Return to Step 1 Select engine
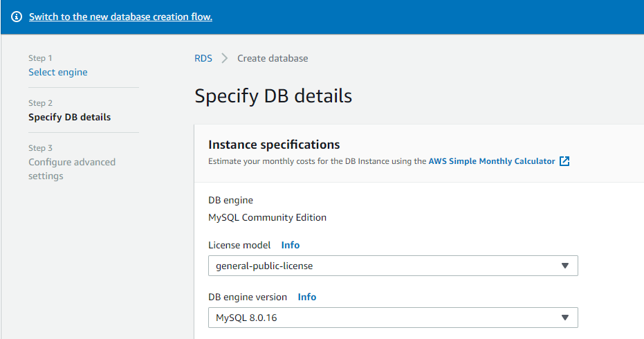Viewport: 644px width, 339px height. pos(58,72)
